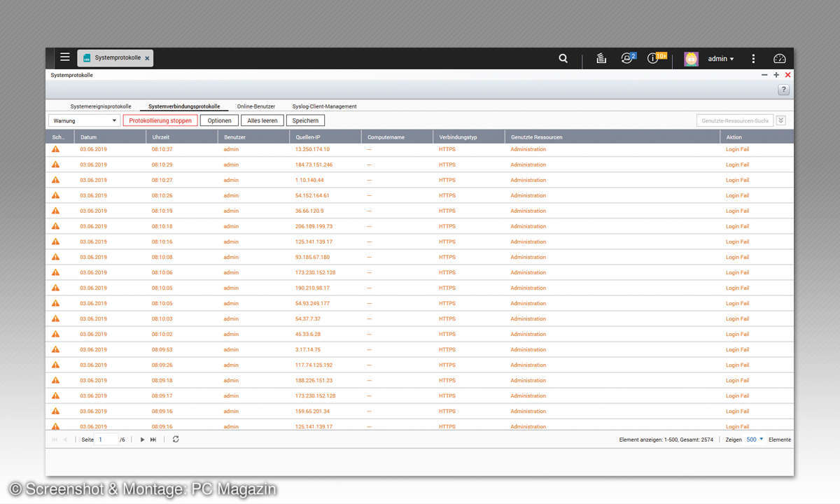Screen dimensions: 840x504
Task: Sort by Genutzte Ressourcen column header
Action: (612, 137)
